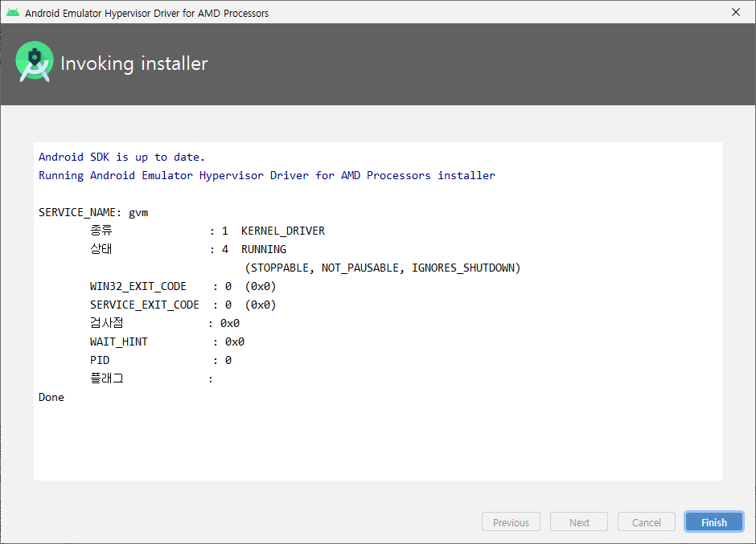Click the 'WAIT_HINT' label
This screenshot has width=756, height=544.
pos(118,342)
